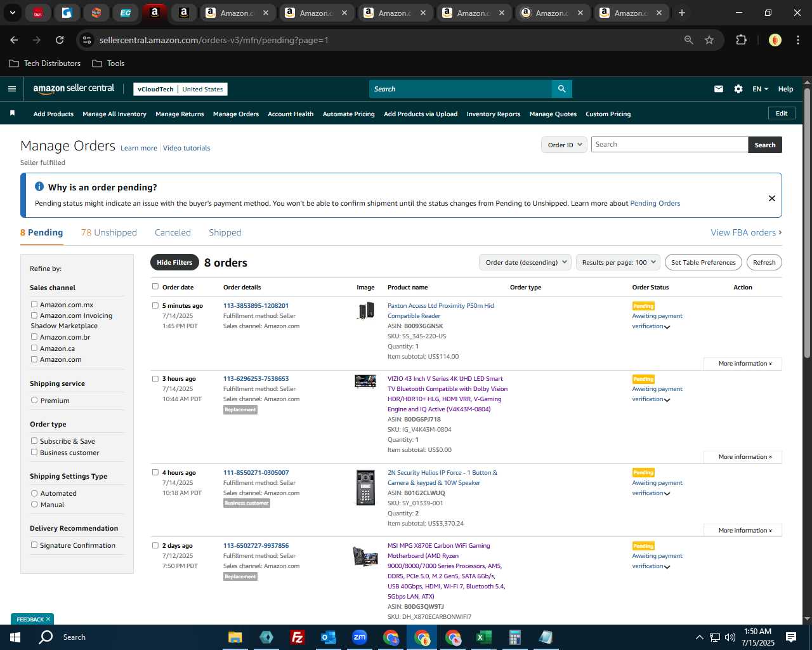The width and height of the screenshot is (812, 650).
Task: Close the FEEDBACK tab button
Action: pos(48,619)
